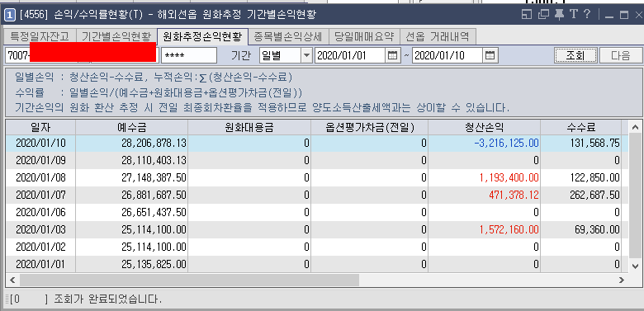The image size is (644, 311).
Task: Click the 옵션평가차금(전일) column header
Action: click(369, 128)
